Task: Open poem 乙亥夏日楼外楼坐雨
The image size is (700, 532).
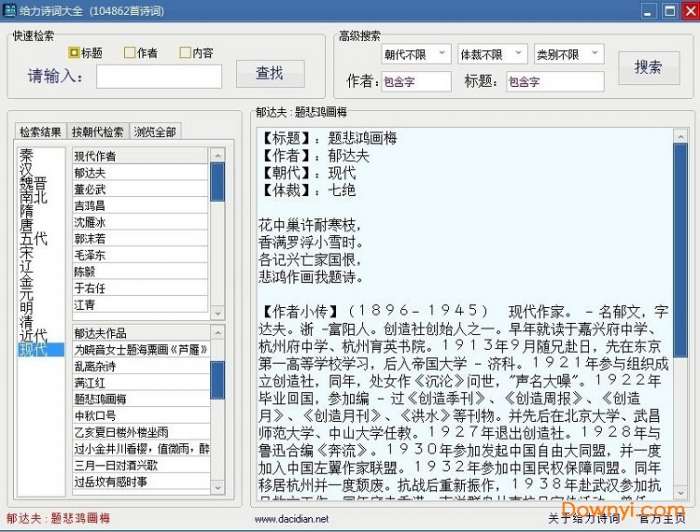Action: (x=141, y=432)
